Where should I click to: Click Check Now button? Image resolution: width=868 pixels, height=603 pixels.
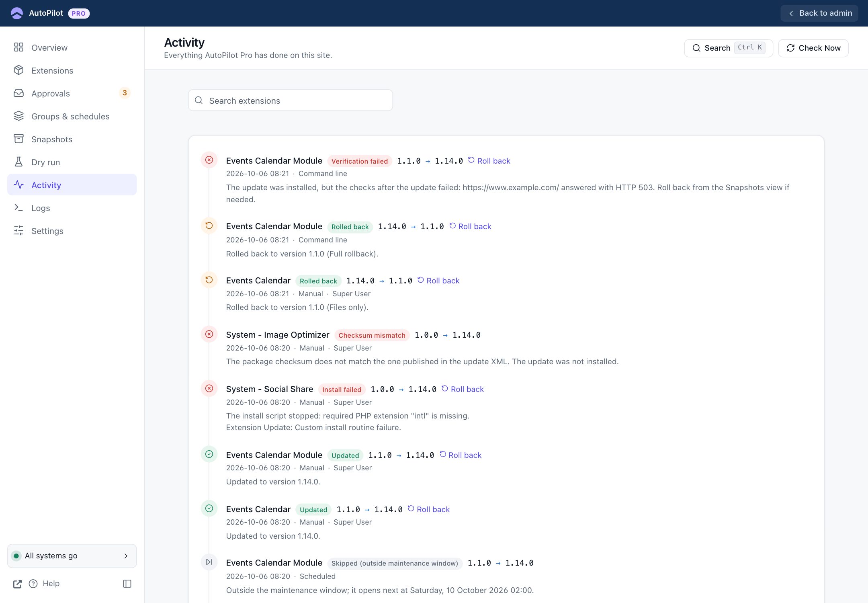pos(813,48)
